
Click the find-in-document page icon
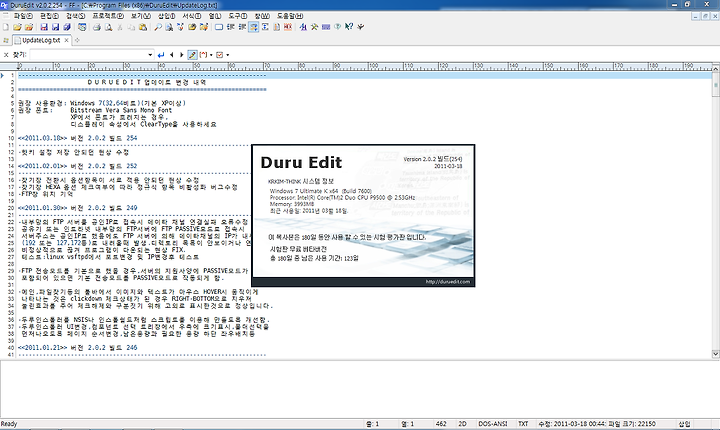click(169, 27)
